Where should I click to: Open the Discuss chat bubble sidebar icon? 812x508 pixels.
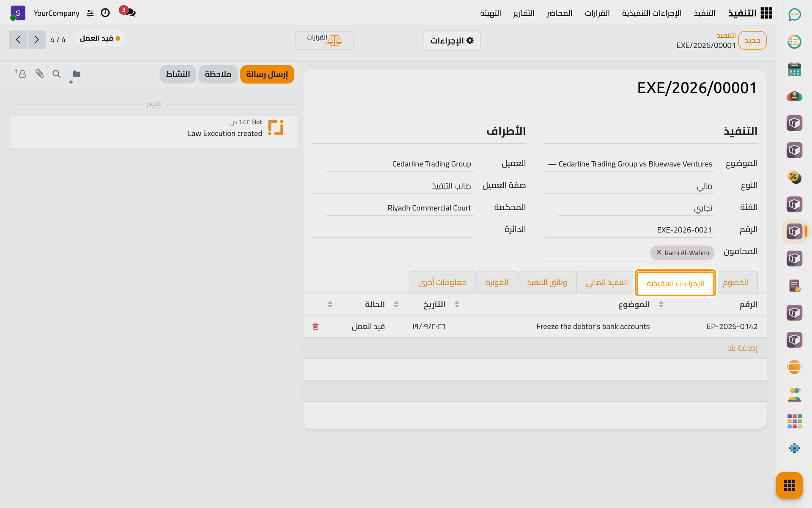pos(794,15)
